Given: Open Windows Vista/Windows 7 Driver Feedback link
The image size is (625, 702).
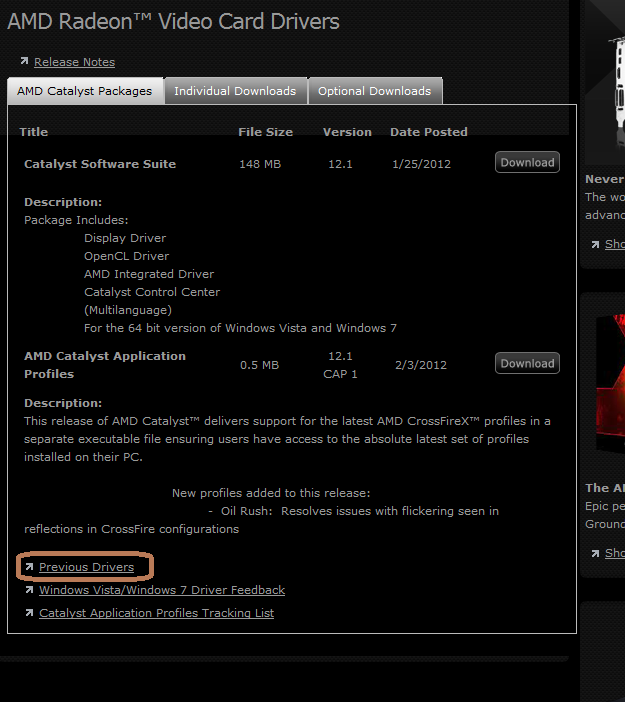Looking at the screenshot, I should [162, 590].
